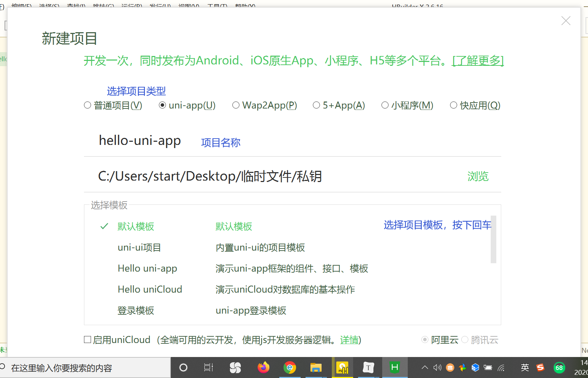Click 浏览 to browse for folder
This screenshot has width=588, height=378.
point(478,176)
